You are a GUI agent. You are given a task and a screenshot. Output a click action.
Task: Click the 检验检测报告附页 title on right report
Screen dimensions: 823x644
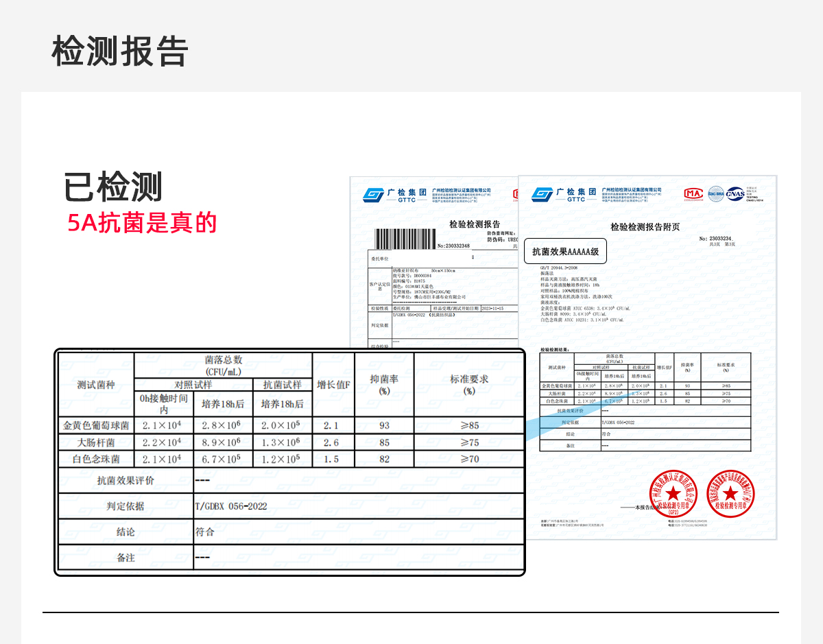[645, 227]
